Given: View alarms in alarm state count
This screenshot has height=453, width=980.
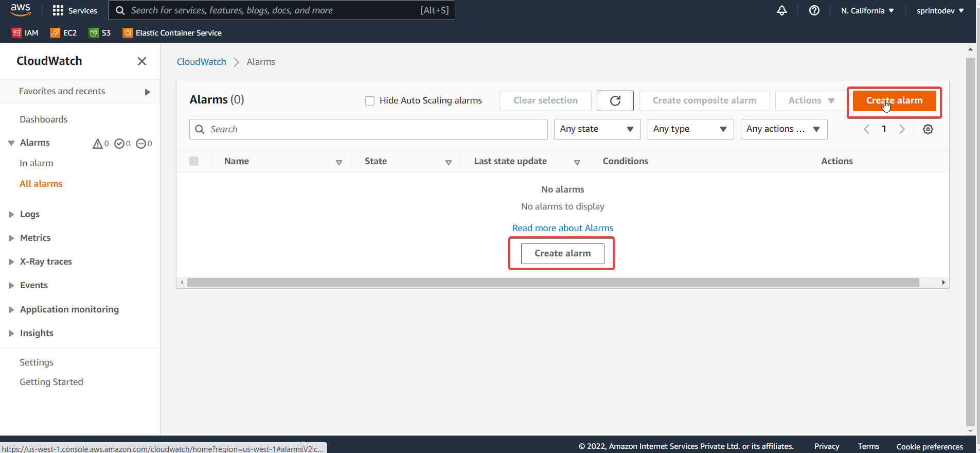Looking at the screenshot, I should coord(101,144).
